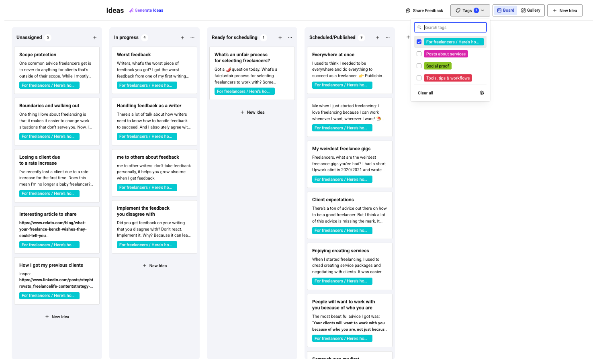Switch to Gallery view
This screenshot has width=593, height=364.
531,10
